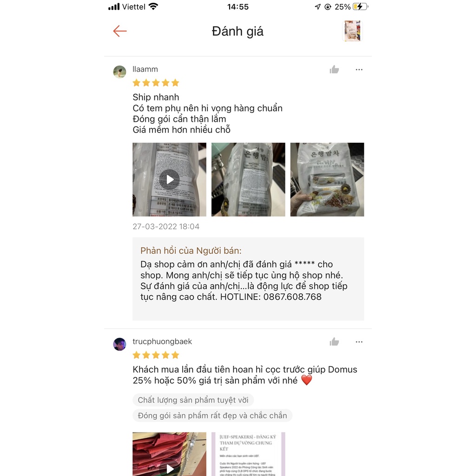Tap the 'Chất lượng sản phẩm tuyệt vời' tag
476x476 pixels.
(x=193, y=400)
